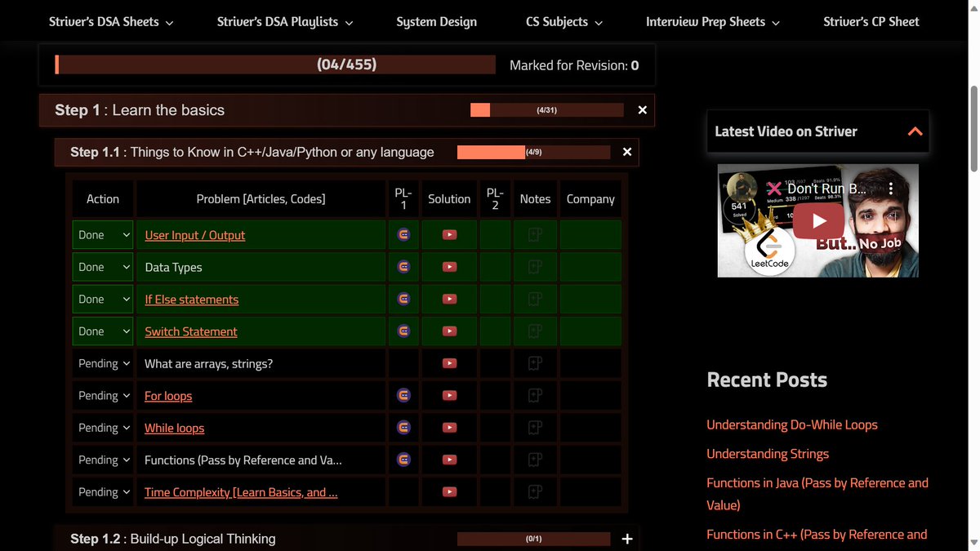Click Step 1 progress bar showing 4/31
Image resolution: width=980 pixels, height=551 pixels.
[x=547, y=110]
